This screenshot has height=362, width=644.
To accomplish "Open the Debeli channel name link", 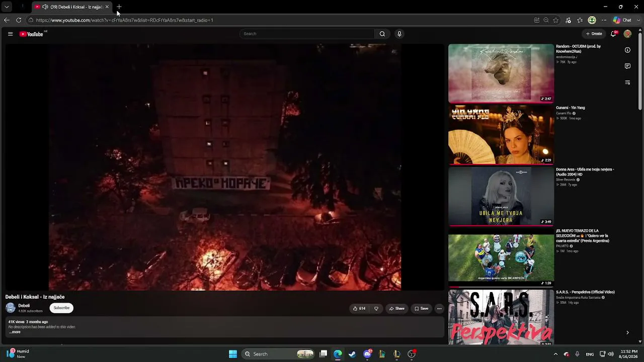I will [x=24, y=306].
